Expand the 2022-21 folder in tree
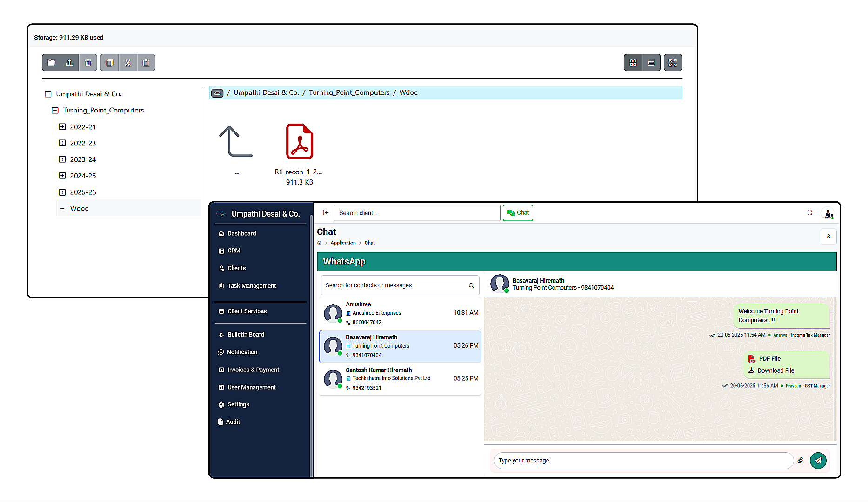 click(x=62, y=126)
